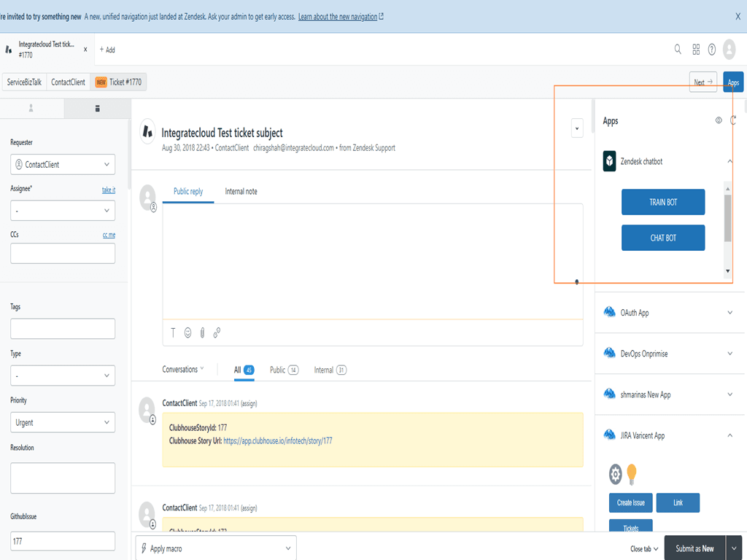Focus the GithubIssue field containing 177
747x560 pixels.
[x=63, y=542]
